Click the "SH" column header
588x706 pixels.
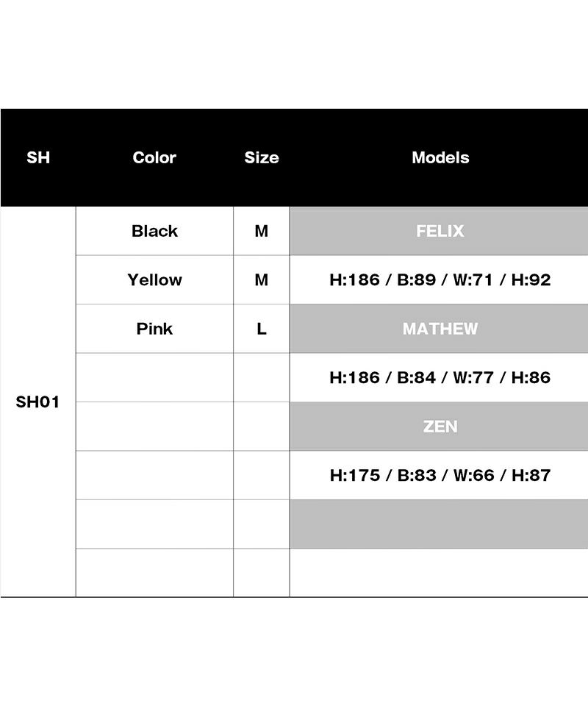pyautogui.click(x=38, y=157)
